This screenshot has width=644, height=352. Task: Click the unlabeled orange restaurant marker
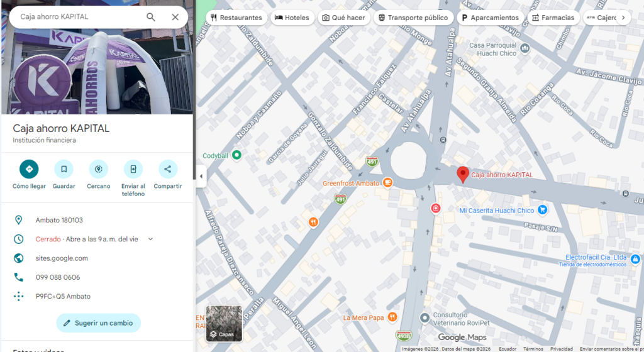pyautogui.click(x=313, y=222)
